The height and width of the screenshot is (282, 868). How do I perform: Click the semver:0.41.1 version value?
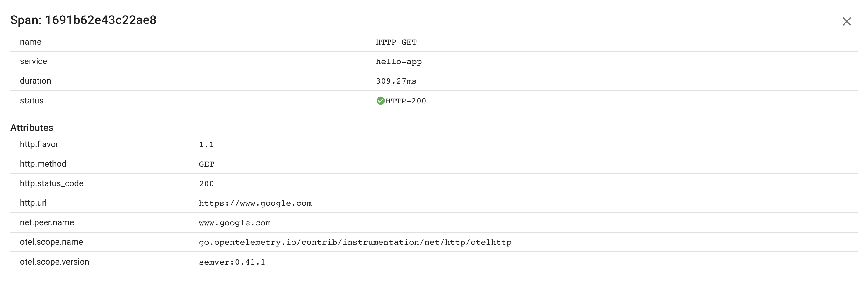click(232, 262)
